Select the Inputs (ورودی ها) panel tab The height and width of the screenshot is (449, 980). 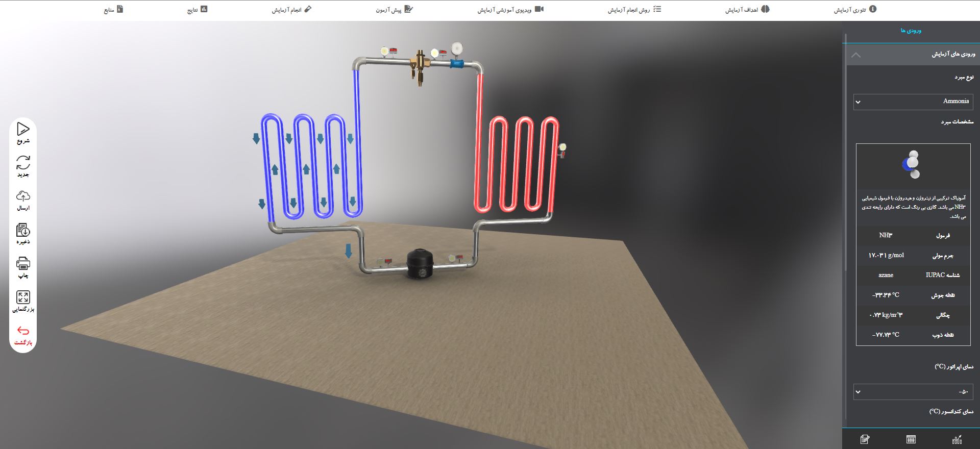pyautogui.click(x=911, y=31)
